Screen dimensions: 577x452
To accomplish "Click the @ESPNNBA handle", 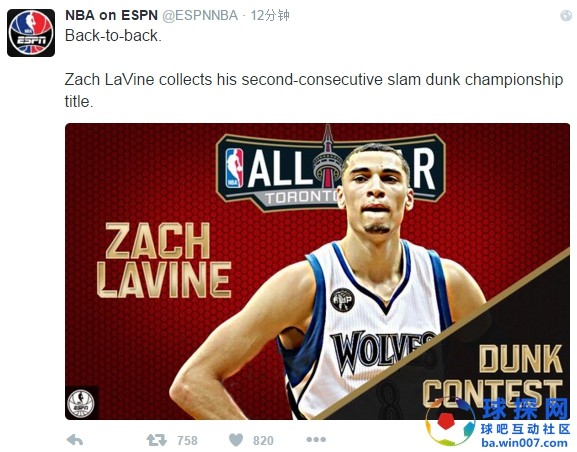I will pyautogui.click(x=200, y=15).
